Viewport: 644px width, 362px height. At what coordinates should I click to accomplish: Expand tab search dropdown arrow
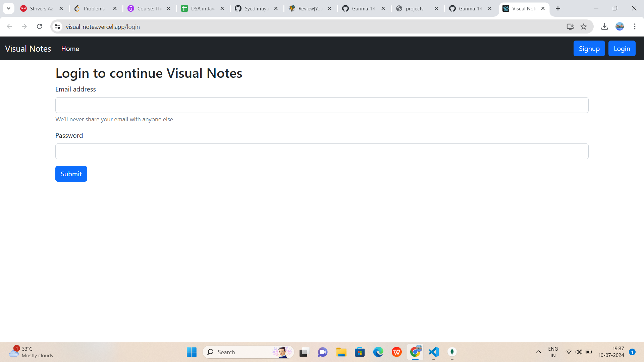point(8,8)
